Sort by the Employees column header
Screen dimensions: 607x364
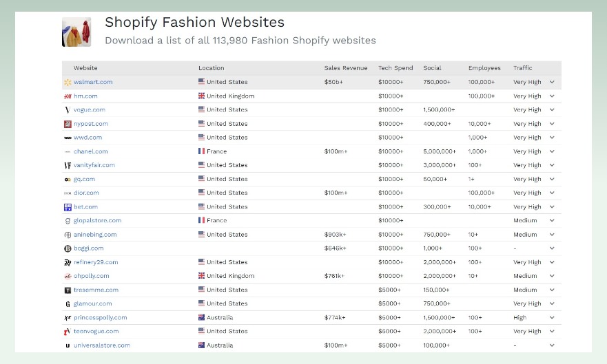click(484, 68)
